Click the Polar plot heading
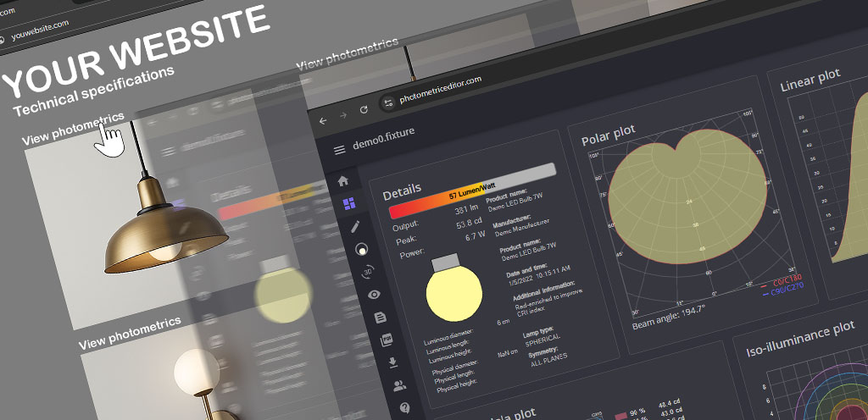 [x=609, y=134]
